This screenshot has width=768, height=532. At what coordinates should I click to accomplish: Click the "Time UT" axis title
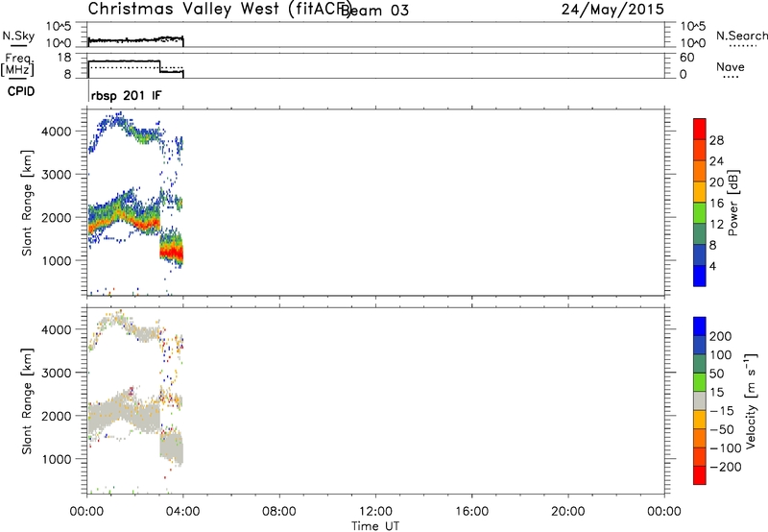pyautogui.click(x=375, y=526)
